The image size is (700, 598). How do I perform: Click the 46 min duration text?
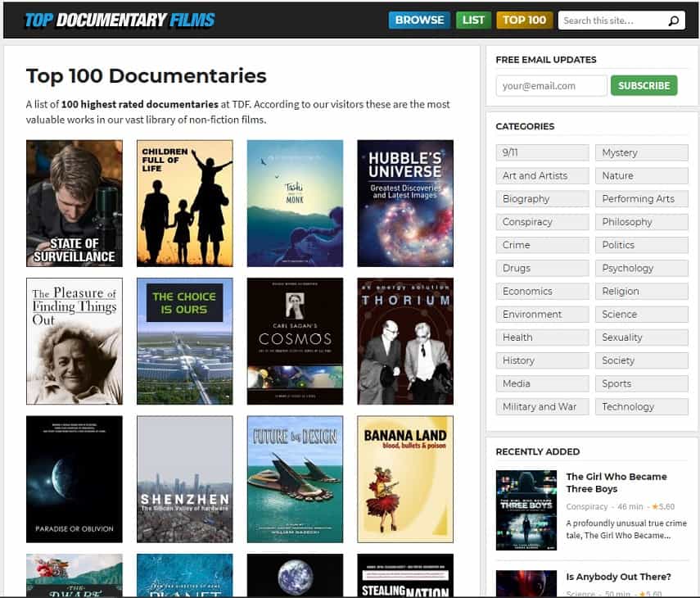tap(630, 507)
